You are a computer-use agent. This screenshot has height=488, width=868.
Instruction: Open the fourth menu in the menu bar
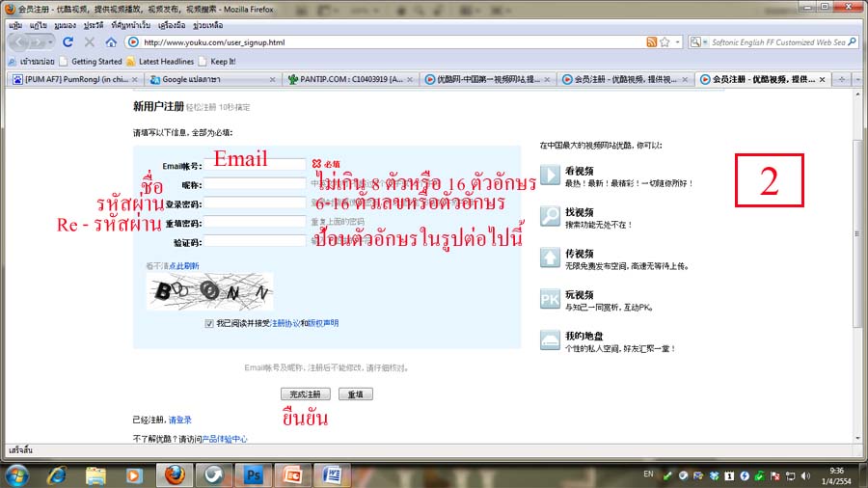pos(93,25)
